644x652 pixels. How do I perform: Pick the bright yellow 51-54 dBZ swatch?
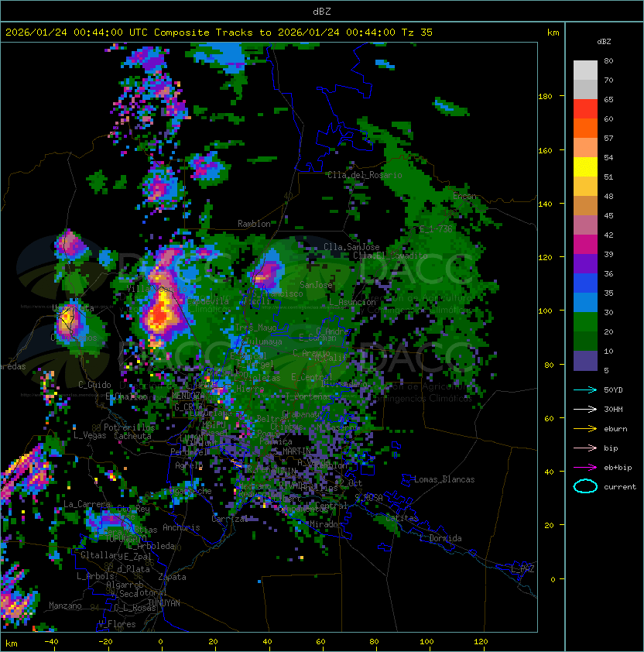[x=585, y=166]
